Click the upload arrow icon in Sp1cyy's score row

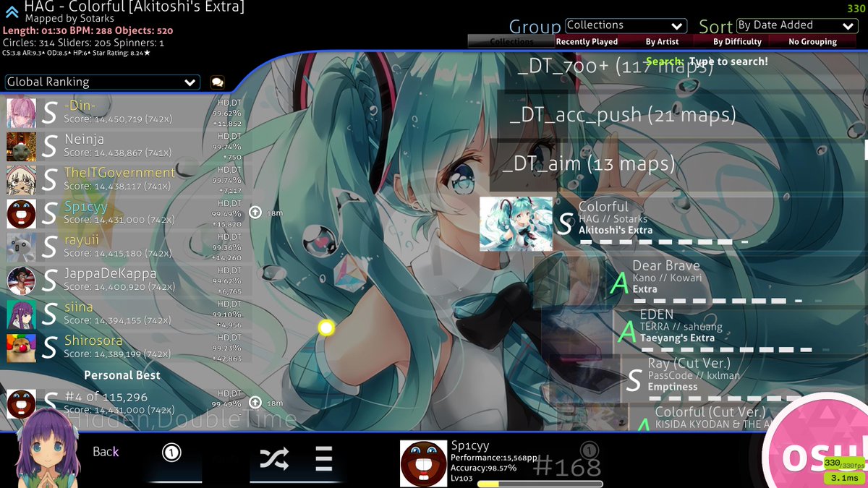(255, 213)
